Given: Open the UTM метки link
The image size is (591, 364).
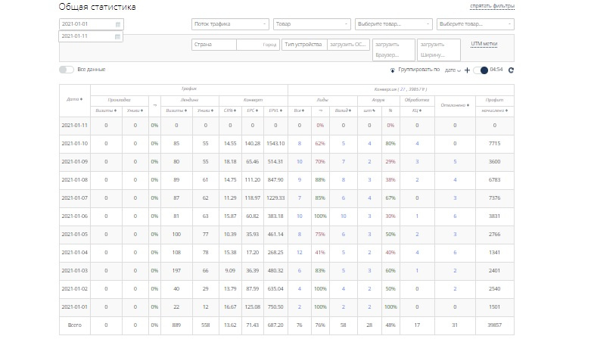Looking at the screenshot, I should coord(484,44).
